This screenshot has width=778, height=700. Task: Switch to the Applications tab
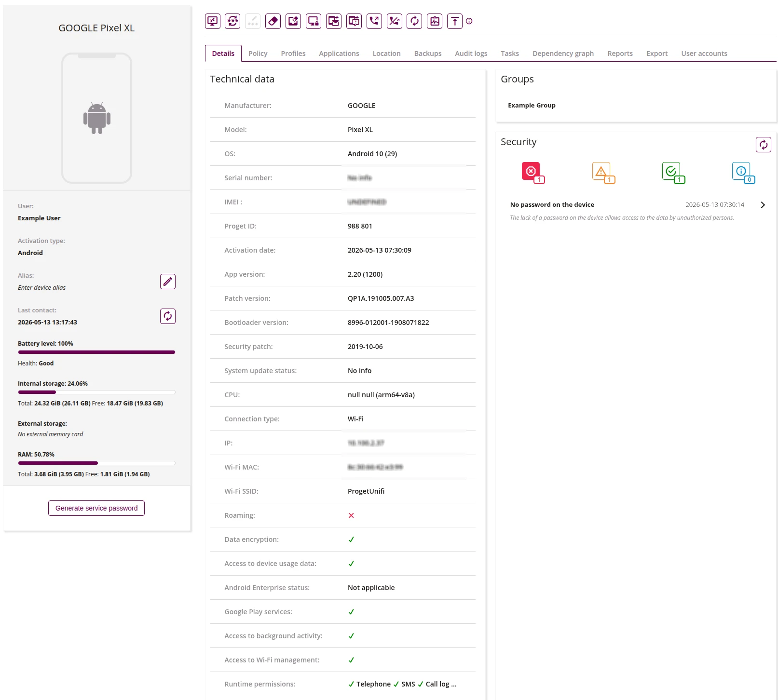point(339,54)
